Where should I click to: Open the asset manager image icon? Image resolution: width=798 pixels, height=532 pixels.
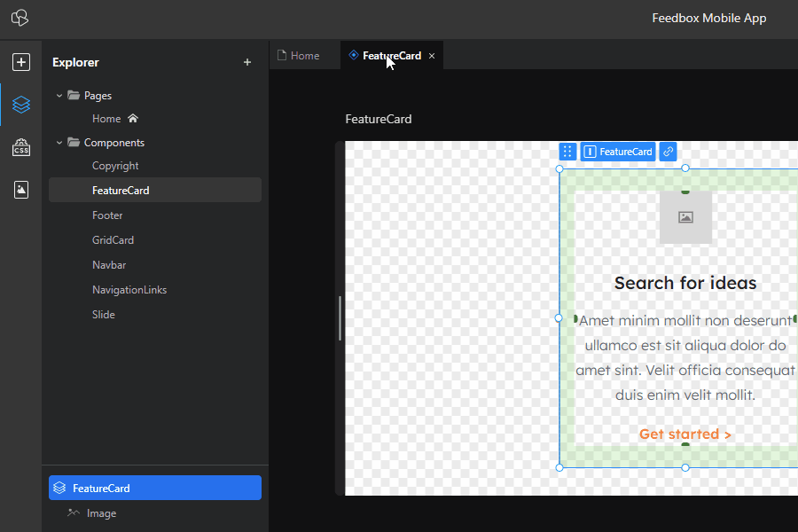(21, 190)
